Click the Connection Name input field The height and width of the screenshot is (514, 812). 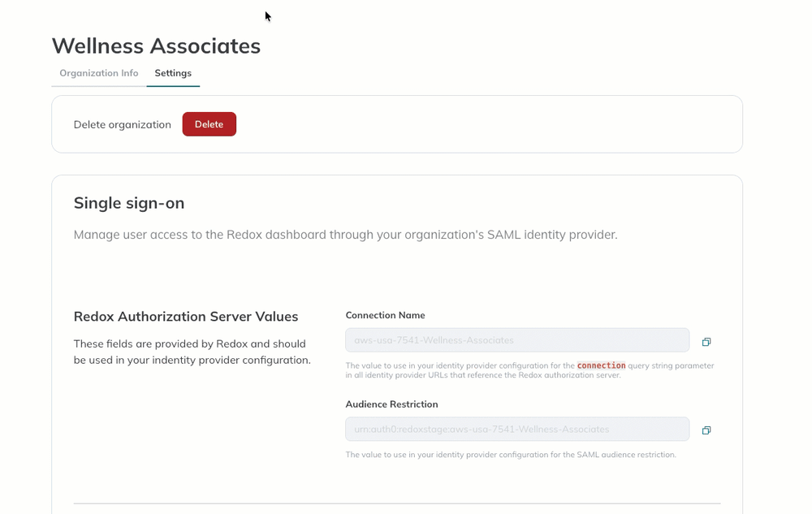click(x=517, y=340)
